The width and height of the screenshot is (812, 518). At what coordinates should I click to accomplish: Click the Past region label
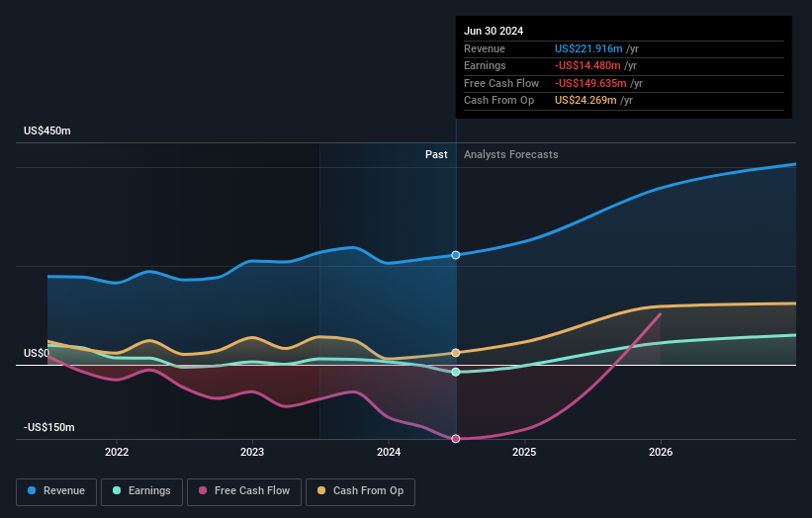(x=436, y=155)
